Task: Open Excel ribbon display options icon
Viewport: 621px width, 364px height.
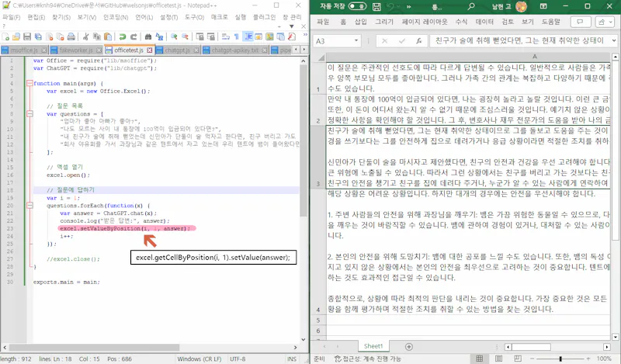Action: tap(543, 6)
